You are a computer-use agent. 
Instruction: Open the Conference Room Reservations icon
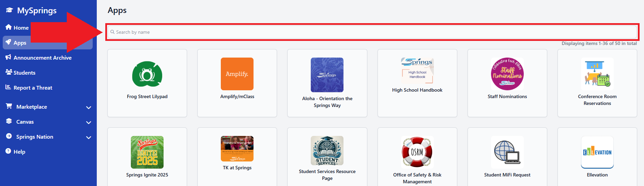pos(597,74)
